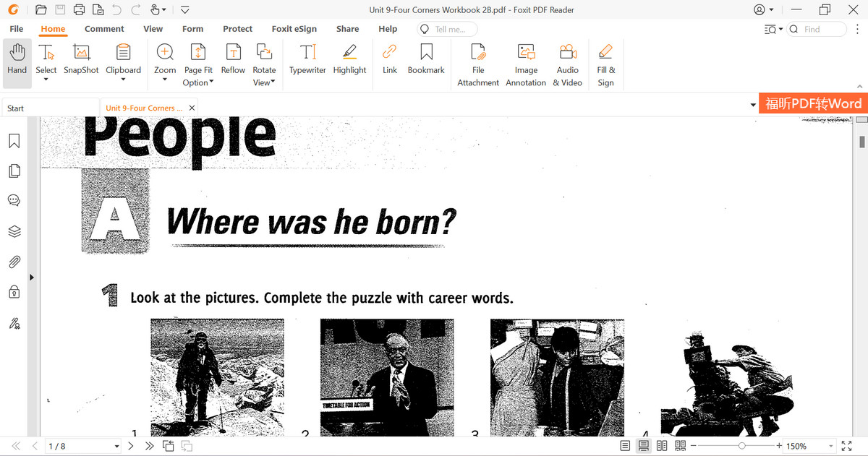Print the document from the quick toolbar

point(79,10)
